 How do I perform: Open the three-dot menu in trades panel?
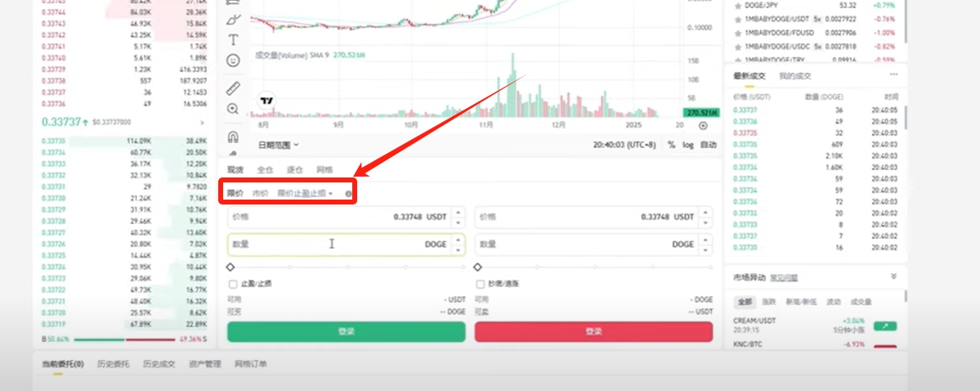[893, 75]
